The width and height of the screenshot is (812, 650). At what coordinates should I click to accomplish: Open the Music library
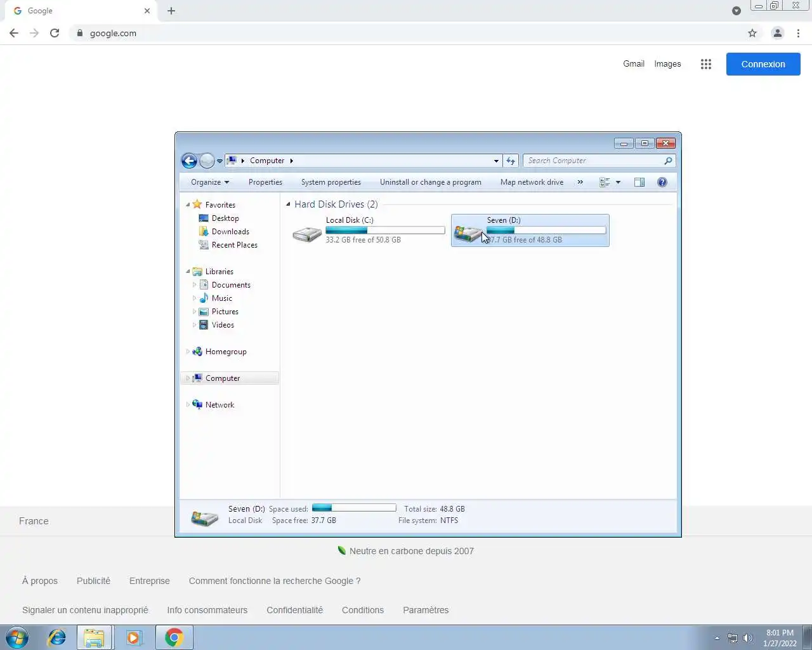221,298
